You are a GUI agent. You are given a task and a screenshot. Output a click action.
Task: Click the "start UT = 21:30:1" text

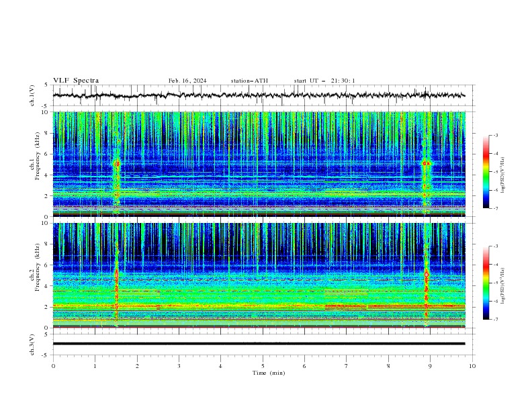coord(324,81)
